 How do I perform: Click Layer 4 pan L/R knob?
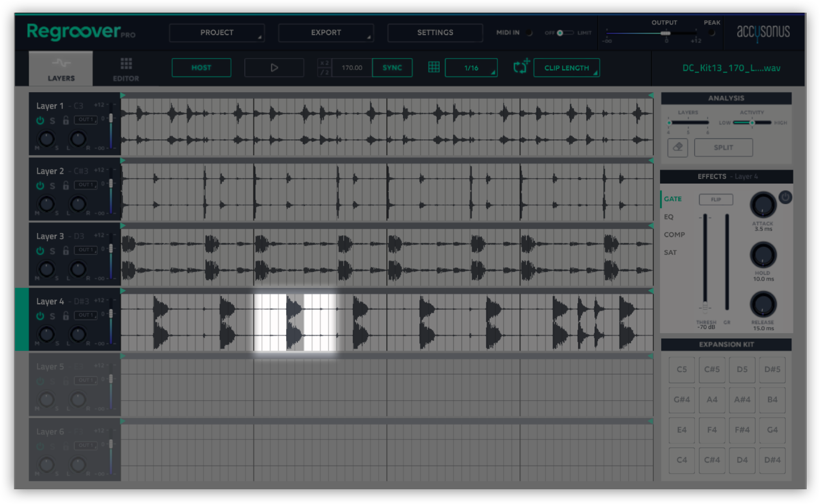(x=78, y=334)
